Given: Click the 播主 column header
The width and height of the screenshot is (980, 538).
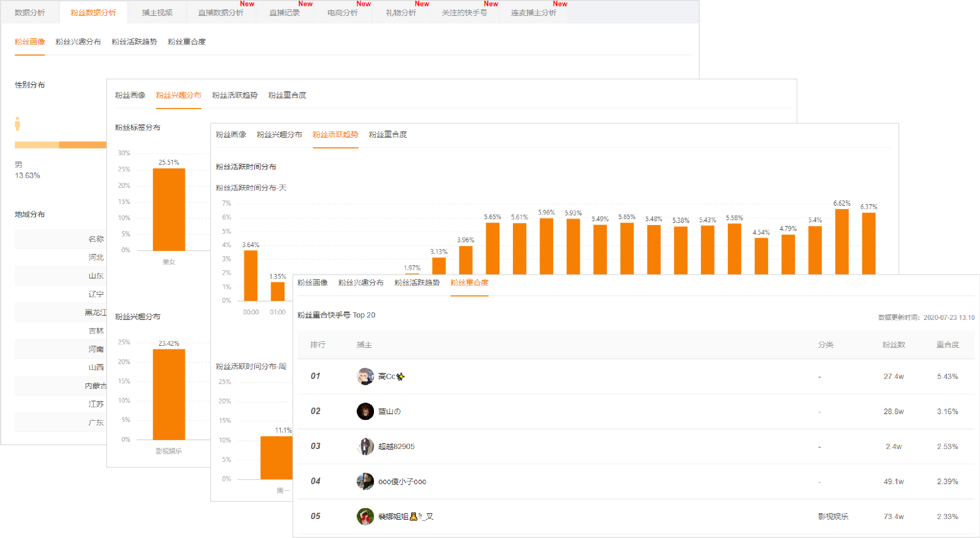Looking at the screenshot, I should (x=364, y=344).
